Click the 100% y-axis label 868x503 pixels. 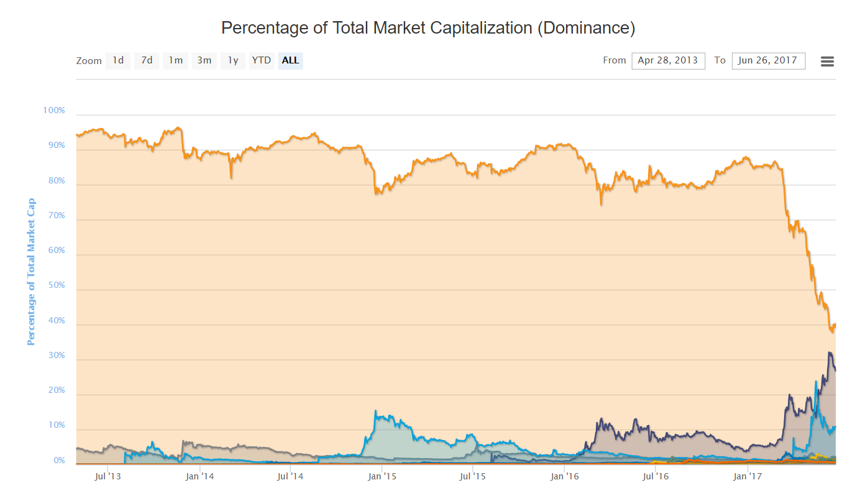[53, 110]
